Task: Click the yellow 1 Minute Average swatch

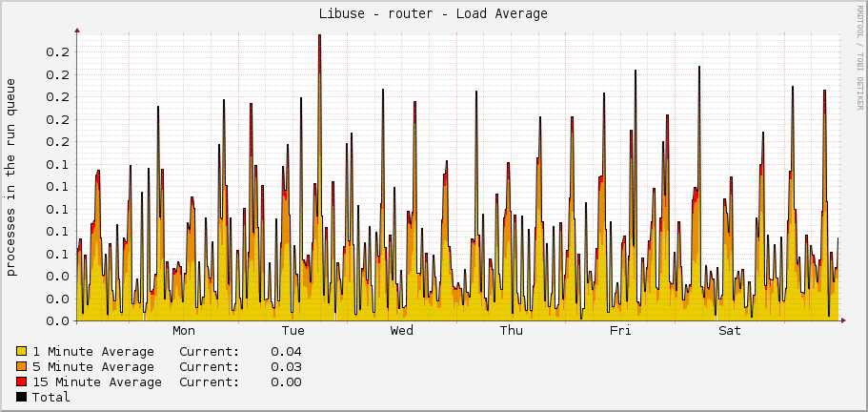Action: pyautogui.click(x=22, y=351)
